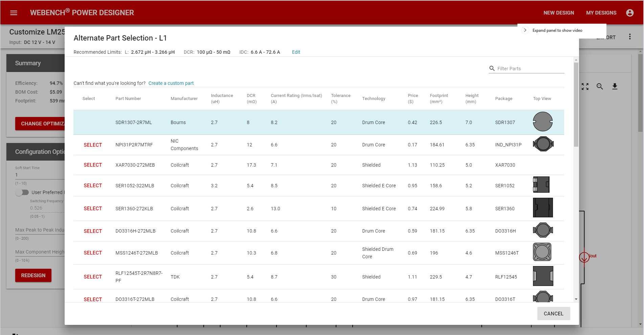Click the REDESIGN button

[x=33, y=276]
